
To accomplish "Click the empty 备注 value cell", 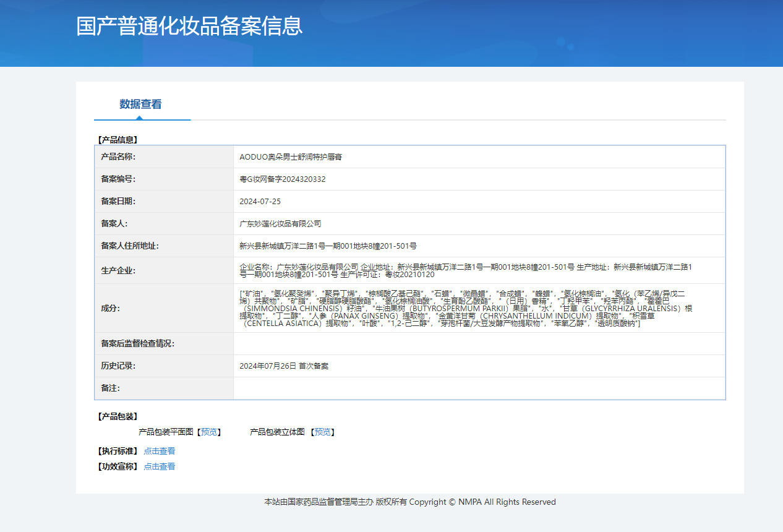I will click(479, 388).
